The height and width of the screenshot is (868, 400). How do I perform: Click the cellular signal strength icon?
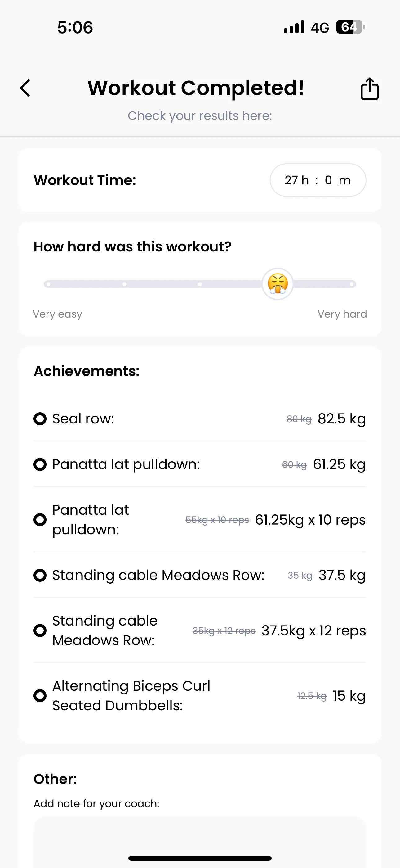[294, 27]
